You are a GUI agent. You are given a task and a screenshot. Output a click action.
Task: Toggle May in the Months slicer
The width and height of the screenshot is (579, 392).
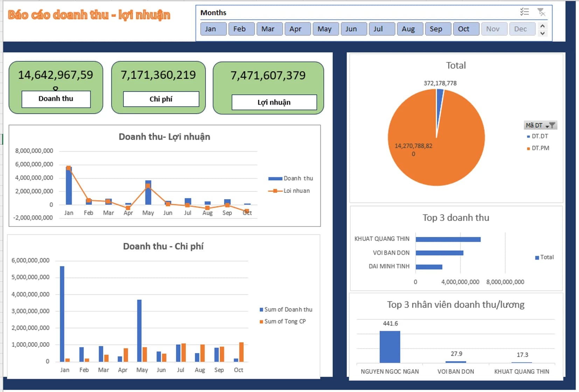click(x=325, y=29)
